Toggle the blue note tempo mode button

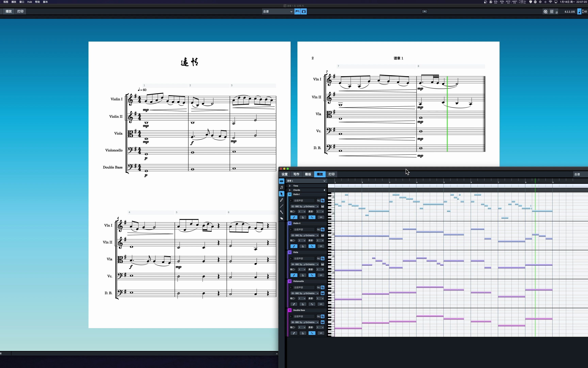point(579,11)
